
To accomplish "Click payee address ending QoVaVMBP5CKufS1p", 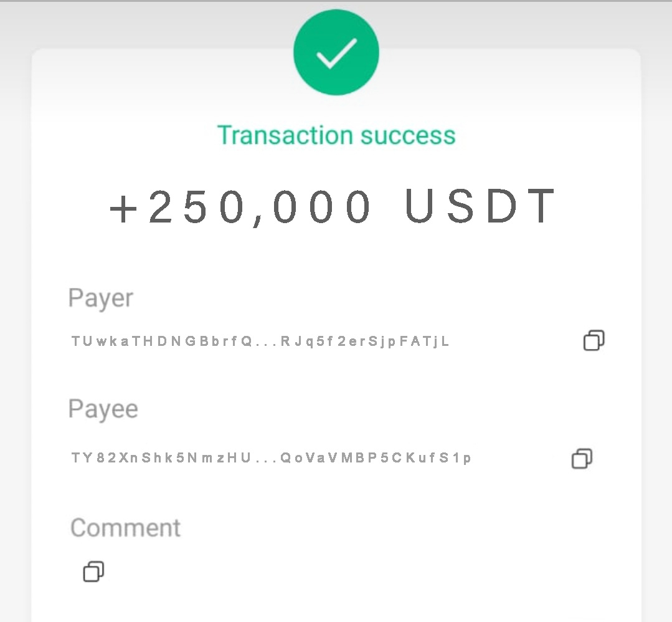I will (x=376, y=457).
